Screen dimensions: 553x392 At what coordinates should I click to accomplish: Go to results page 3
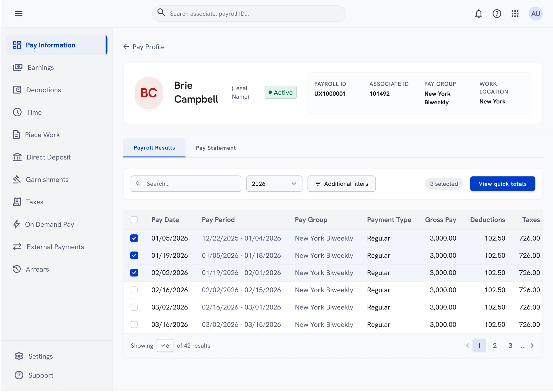coord(510,345)
